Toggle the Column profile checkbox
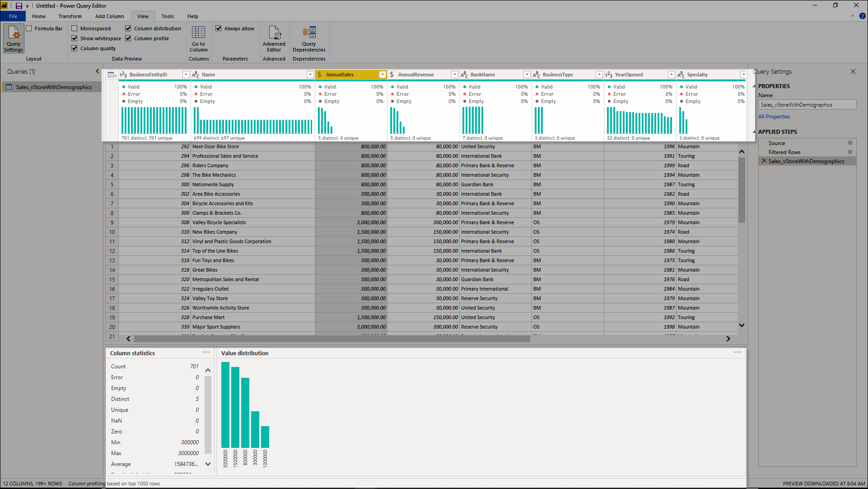The height and width of the screenshot is (489, 868). coord(129,38)
